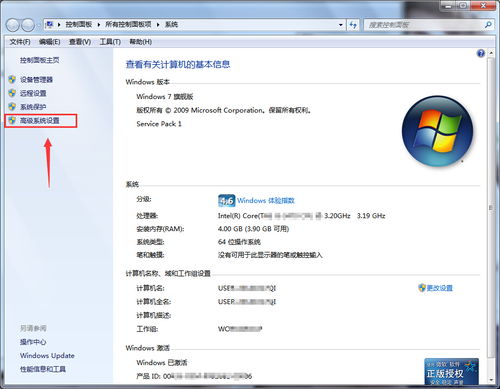Click the 工作组 label
This screenshot has height=389, width=500.
pos(147,329)
